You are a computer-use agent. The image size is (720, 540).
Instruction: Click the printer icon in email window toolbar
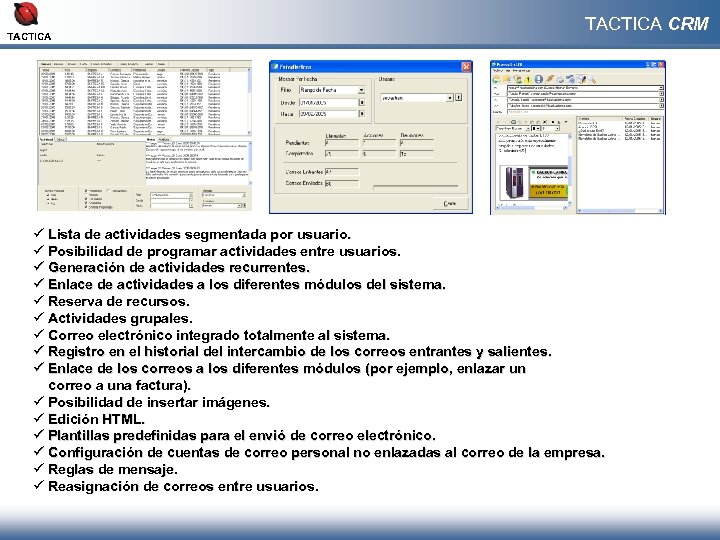click(x=560, y=80)
